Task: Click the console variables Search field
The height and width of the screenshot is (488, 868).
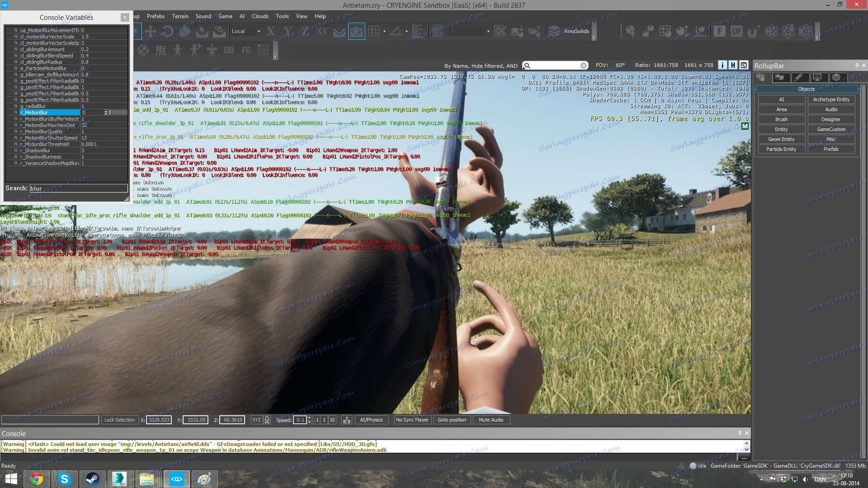Action: click(x=79, y=188)
